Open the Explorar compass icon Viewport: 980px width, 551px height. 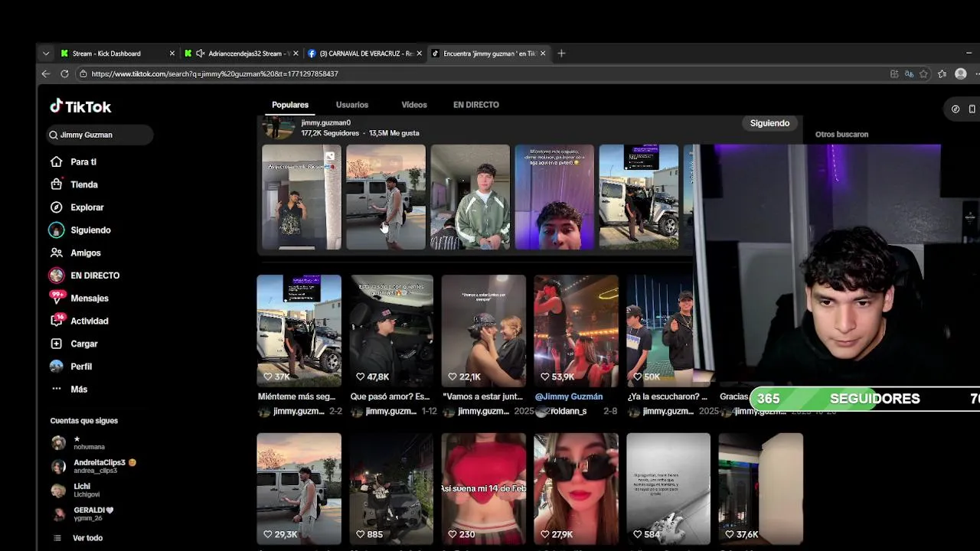[x=56, y=207]
